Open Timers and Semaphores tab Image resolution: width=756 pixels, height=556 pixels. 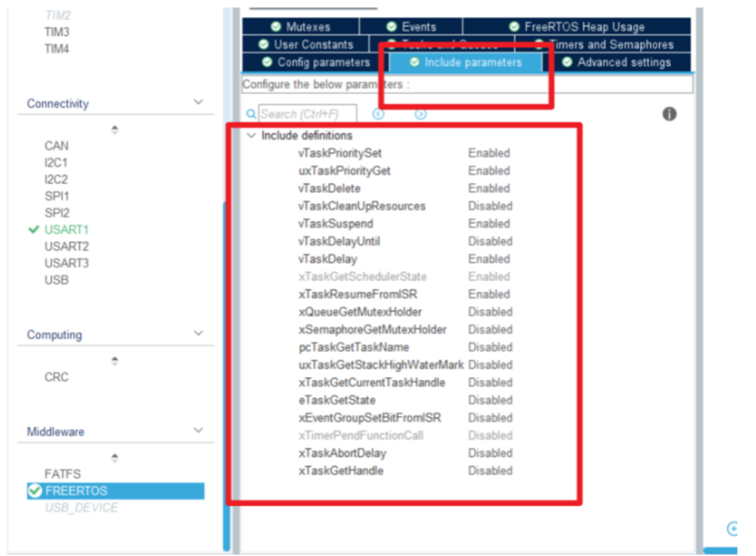pyautogui.click(x=604, y=44)
